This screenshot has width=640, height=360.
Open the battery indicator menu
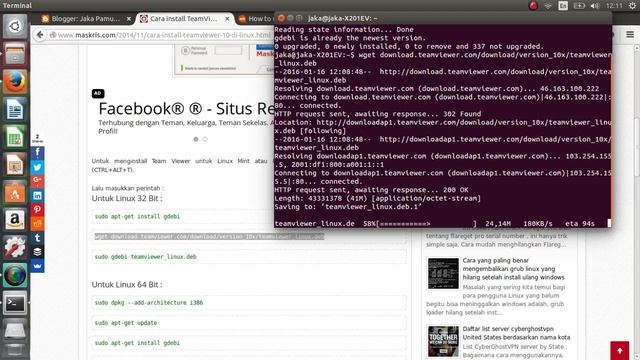tap(579, 6)
